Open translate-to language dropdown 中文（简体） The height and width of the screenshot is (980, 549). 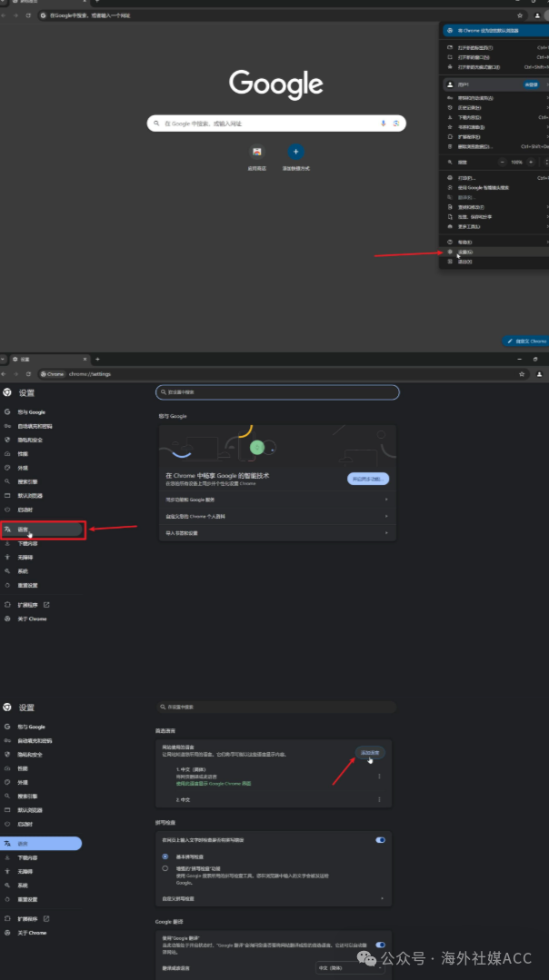pos(351,967)
